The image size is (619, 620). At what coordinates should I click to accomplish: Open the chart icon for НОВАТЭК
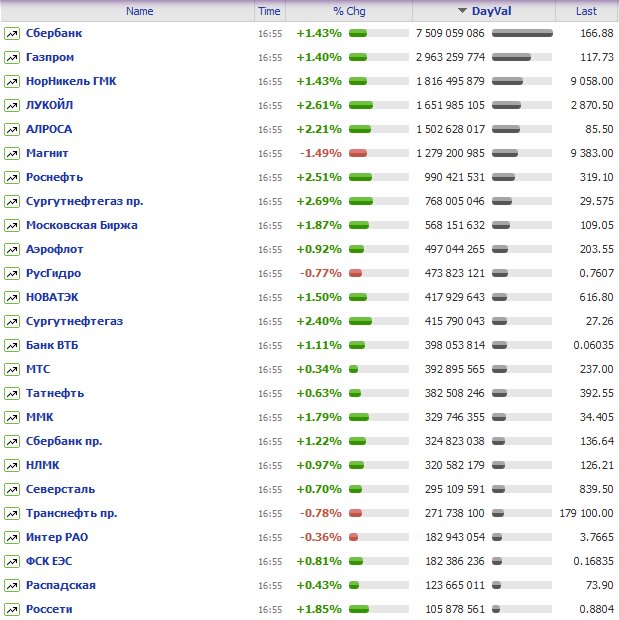coord(12,297)
